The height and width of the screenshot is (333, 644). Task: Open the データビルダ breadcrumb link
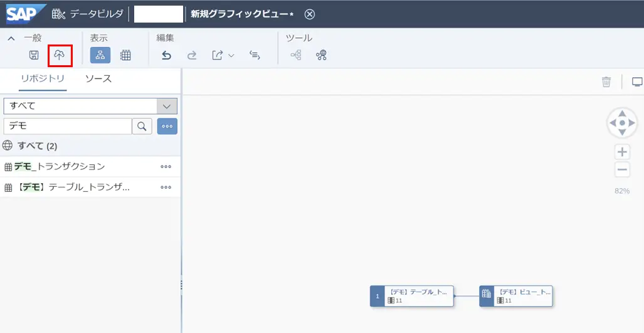[97, 14]
